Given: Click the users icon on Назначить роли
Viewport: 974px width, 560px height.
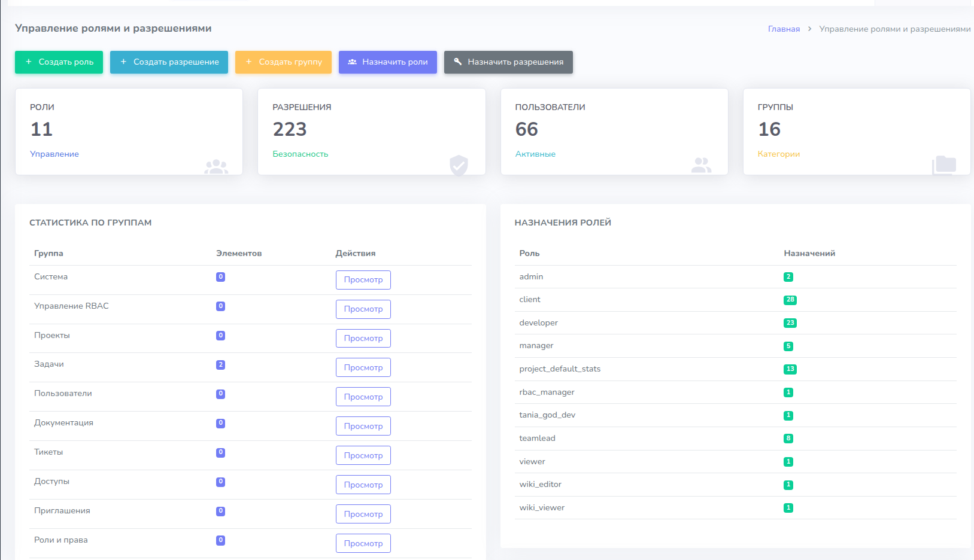Looking at the screenshot, I should [352, 62].
